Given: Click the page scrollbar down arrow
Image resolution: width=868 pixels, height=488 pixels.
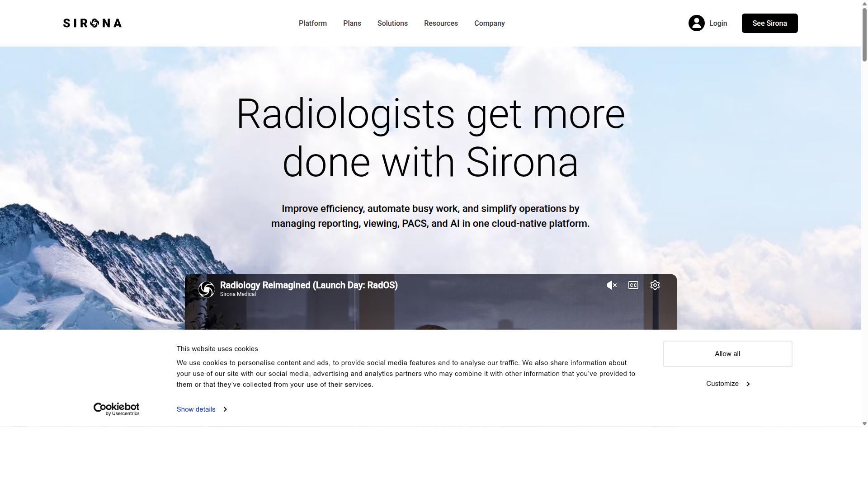Looking at the screenshot, I should tap(864, 423).
